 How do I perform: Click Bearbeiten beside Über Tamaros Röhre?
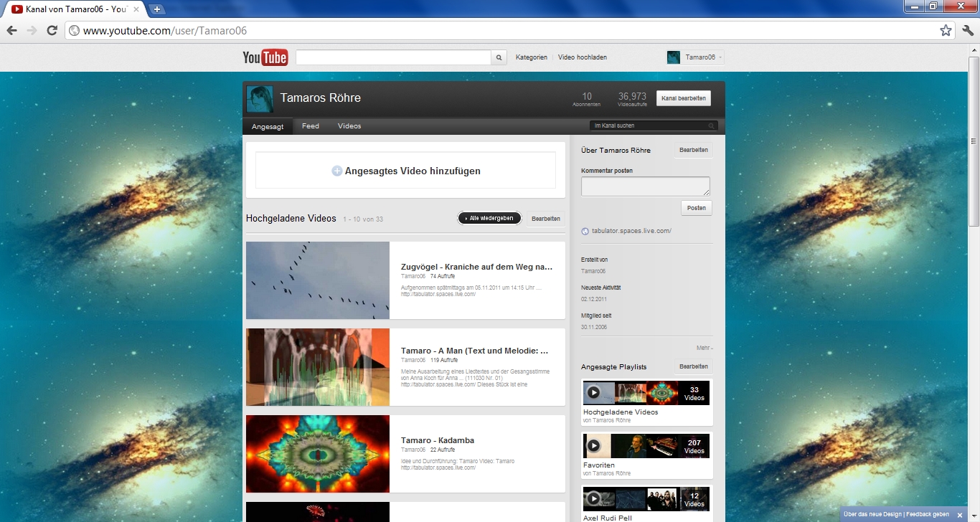pyautogui.click(x=694, y=150)
